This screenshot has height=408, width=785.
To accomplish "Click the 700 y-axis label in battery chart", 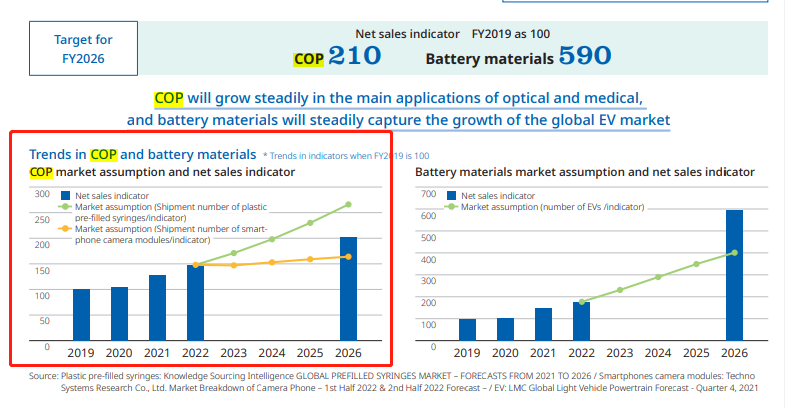I will click(429, 194).
